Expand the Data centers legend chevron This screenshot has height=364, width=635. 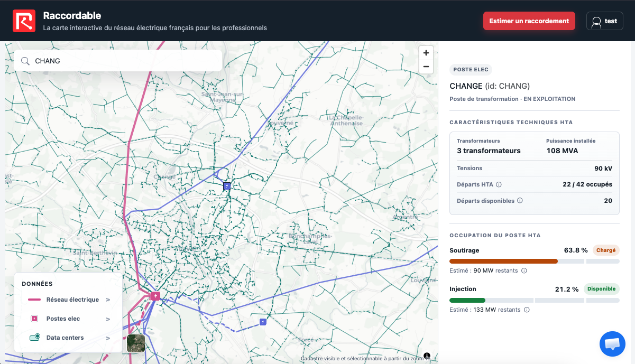pos(108,338)
